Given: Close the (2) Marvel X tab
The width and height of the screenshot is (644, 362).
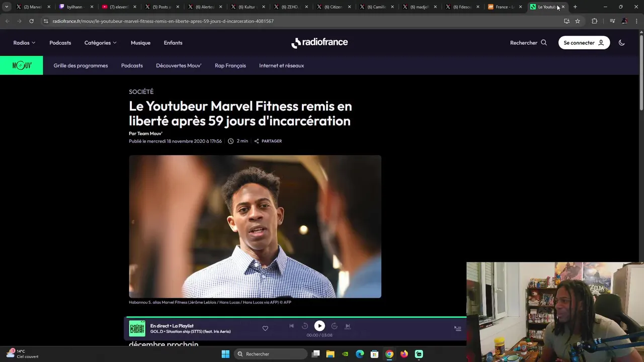Looking at the screenshot, I should [x=49, y=7].
